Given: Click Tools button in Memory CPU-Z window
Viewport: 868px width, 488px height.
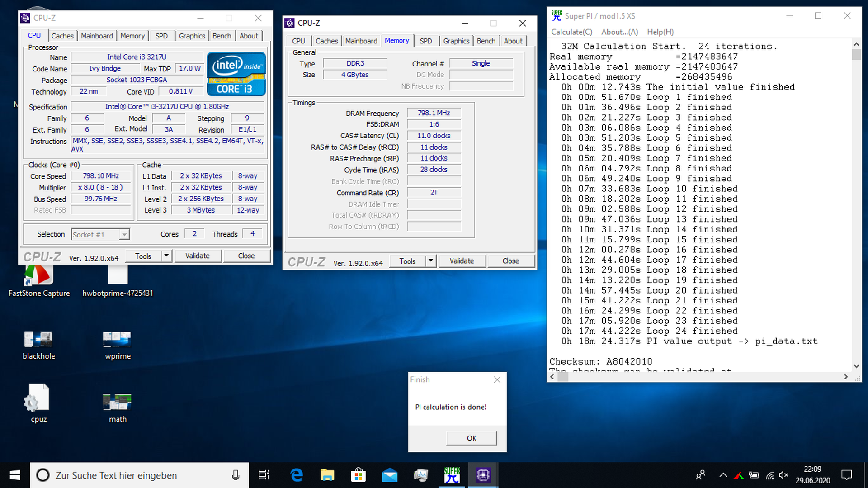Looking at the screenshot, I should (x=407, y=261).
